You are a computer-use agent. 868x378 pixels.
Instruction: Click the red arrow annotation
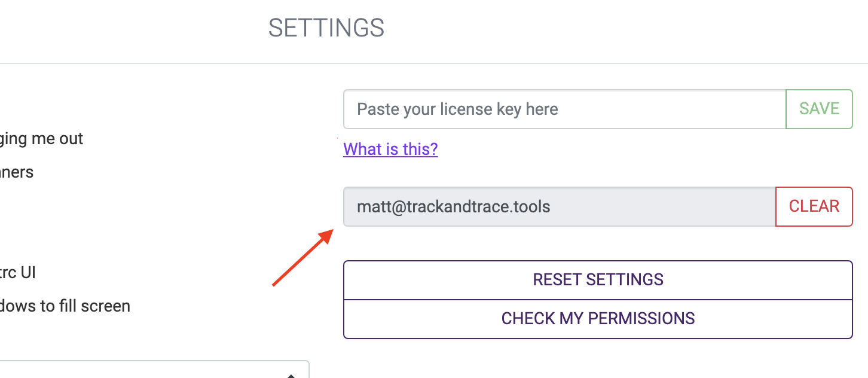click(302, 258)
